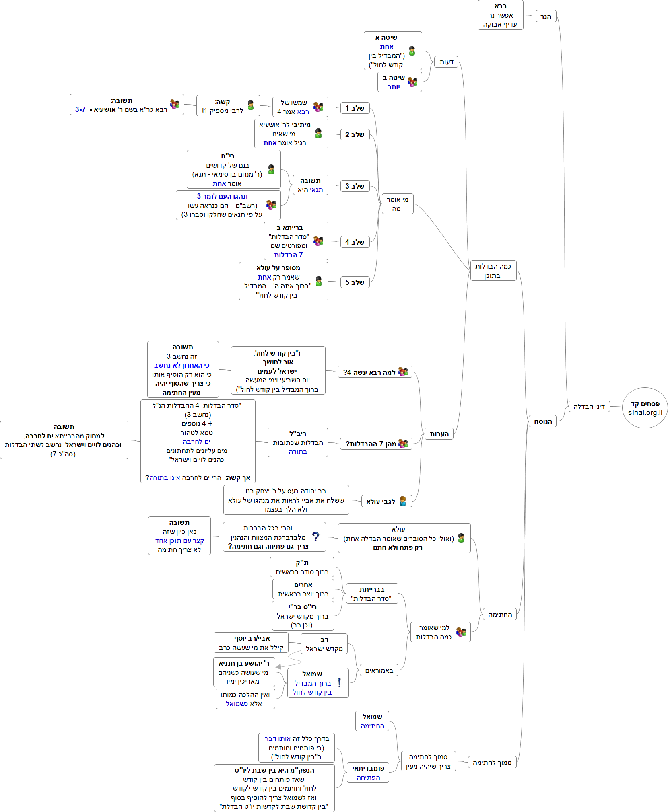Image resolution: width=668 pixels, height=812 pixels.
Task: Select the תשובה זה נחשב 3 node
Action: coord(183,369)
